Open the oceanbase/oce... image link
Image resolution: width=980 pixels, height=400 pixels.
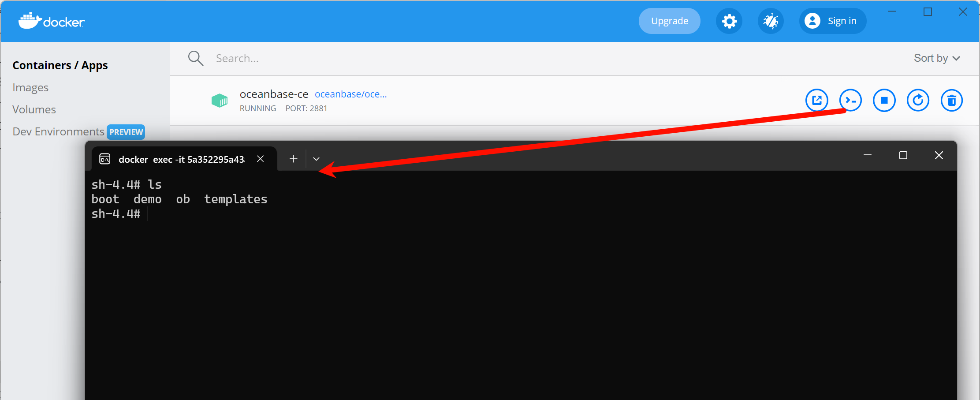pyautogui.click(x=351, y=94)
